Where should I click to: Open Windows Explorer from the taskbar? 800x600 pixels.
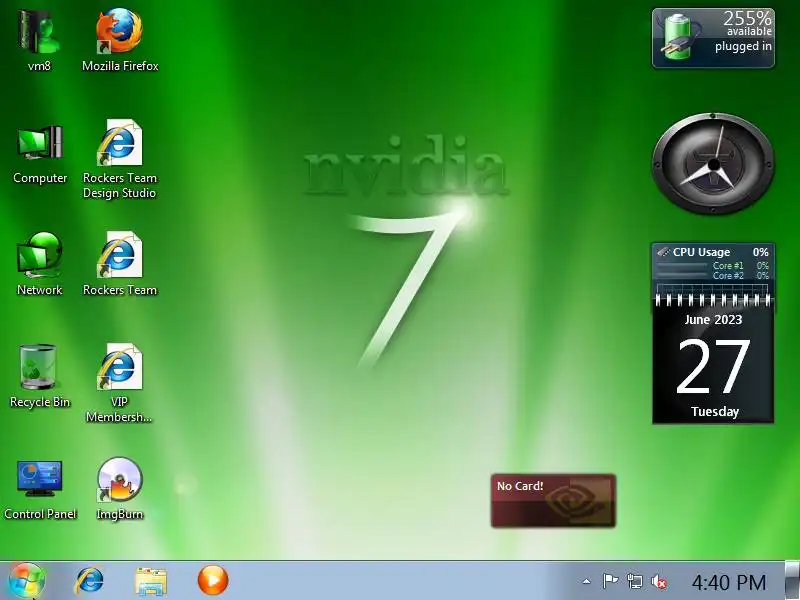[151, 581]
